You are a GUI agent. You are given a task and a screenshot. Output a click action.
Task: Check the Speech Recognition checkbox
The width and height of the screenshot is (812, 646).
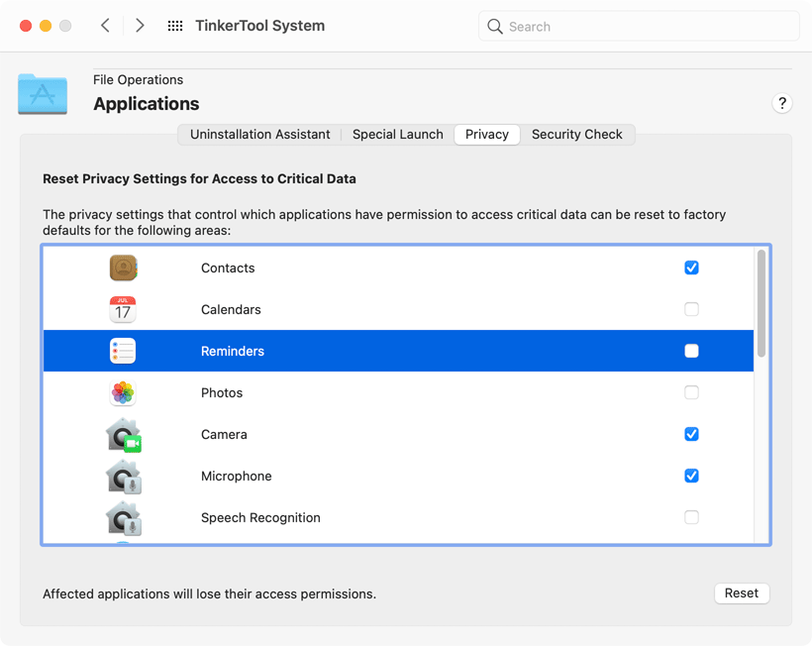(691, 517)
